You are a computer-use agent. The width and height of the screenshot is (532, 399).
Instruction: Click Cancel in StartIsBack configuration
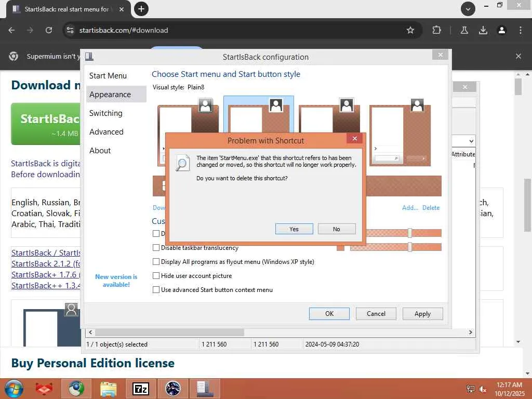376,314
